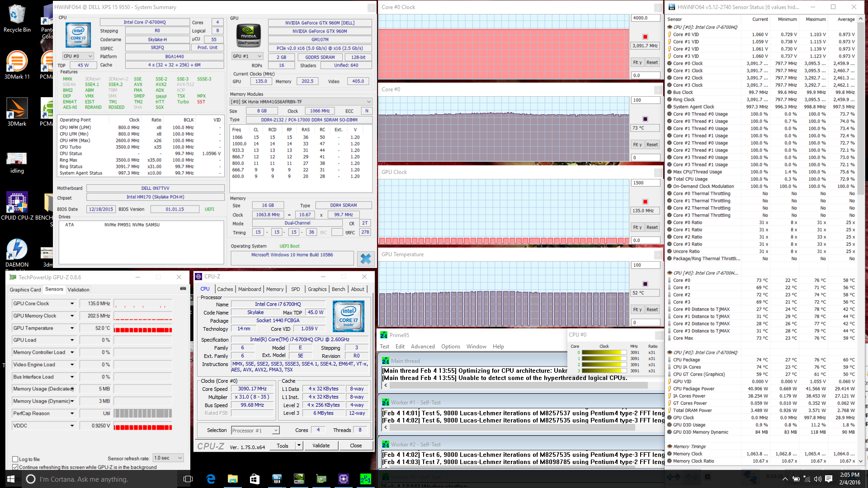Show hidden system tray icons
Screen dimensions: 868x488
coord(785,479)
